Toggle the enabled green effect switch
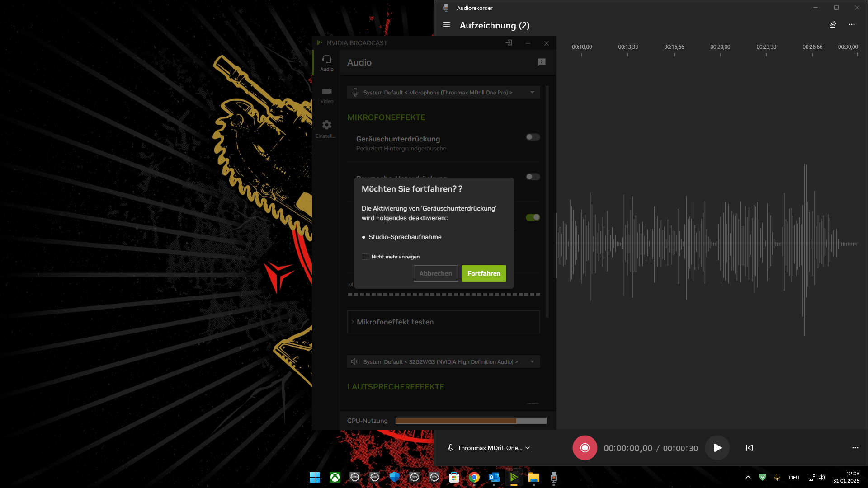 [533, 217]
